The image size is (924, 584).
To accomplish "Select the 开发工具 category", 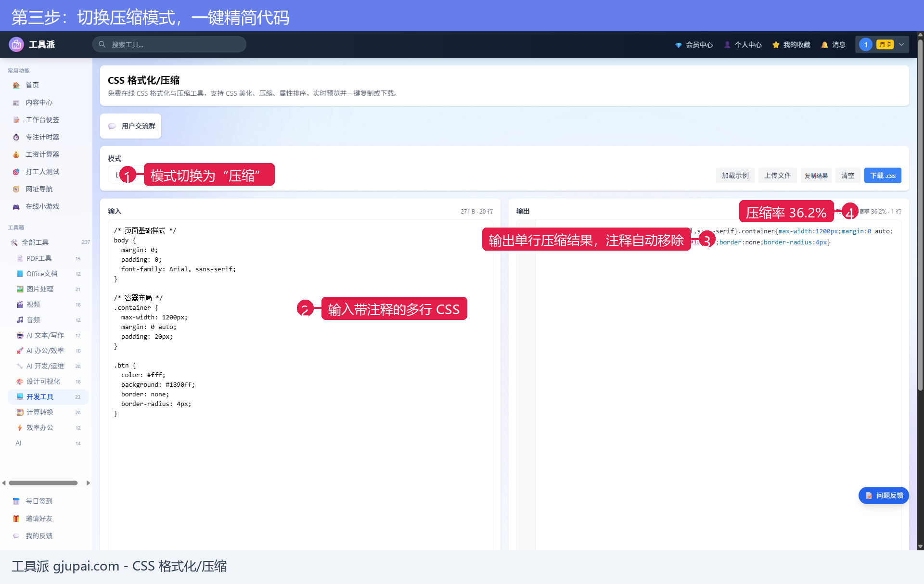I will (48, 397).
